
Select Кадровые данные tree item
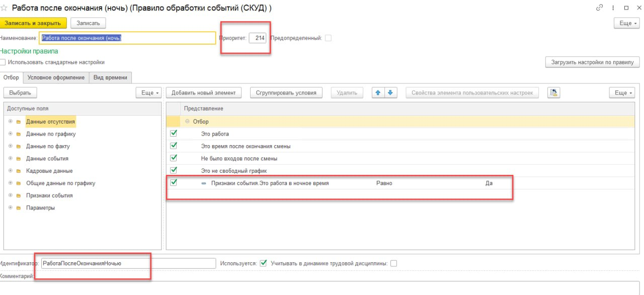click(x=49, y=171)
